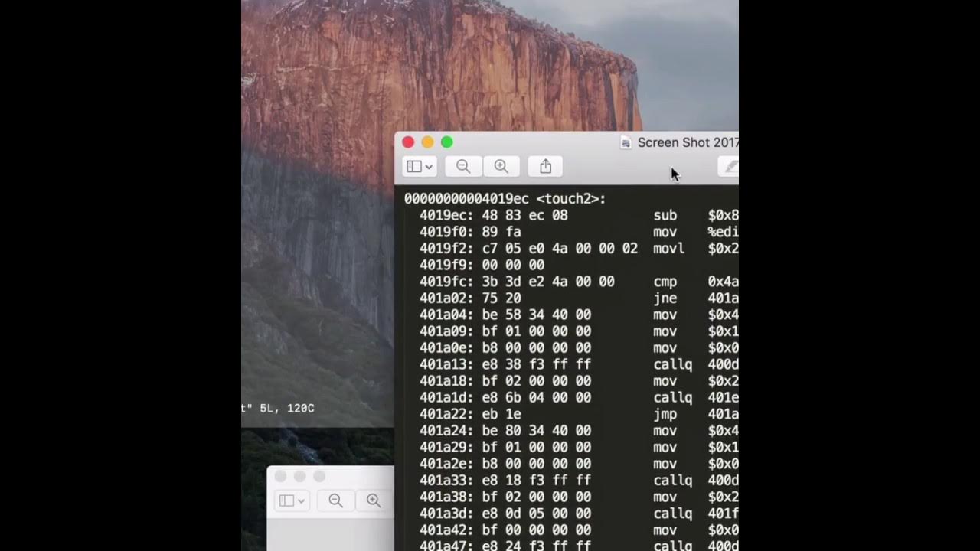Click the Screen Shot 2017 window title
This screenshot has height=551, width=980.
pos(688,142)
